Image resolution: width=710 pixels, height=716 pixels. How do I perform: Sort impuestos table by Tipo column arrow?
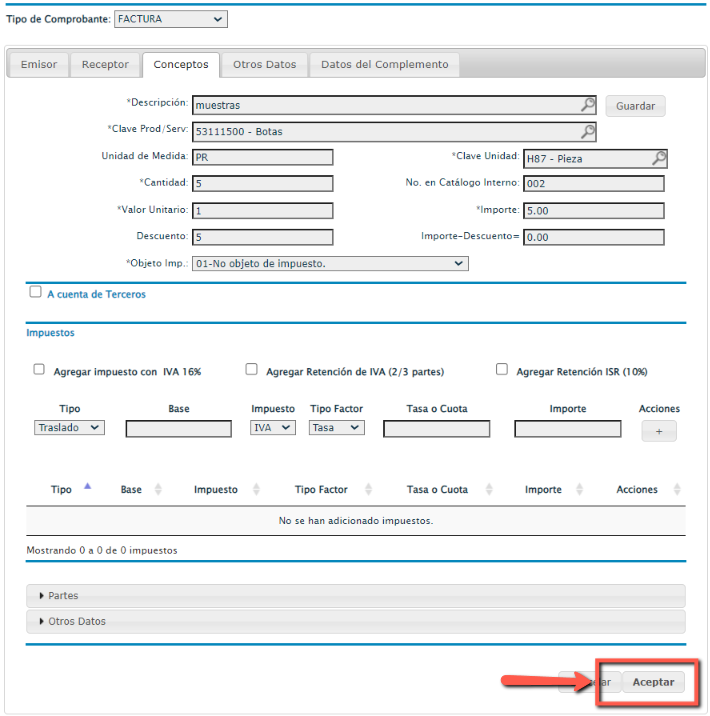[88, 487]
